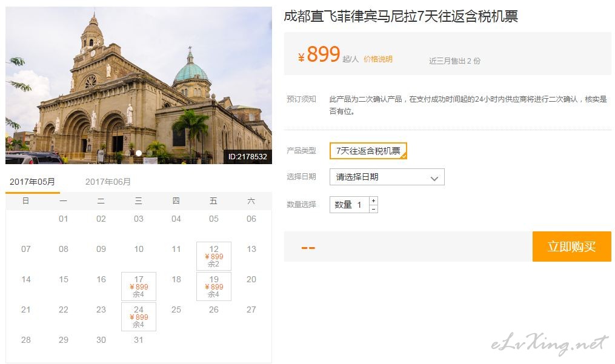Click calendar date 28

click(x=26, y=340)
